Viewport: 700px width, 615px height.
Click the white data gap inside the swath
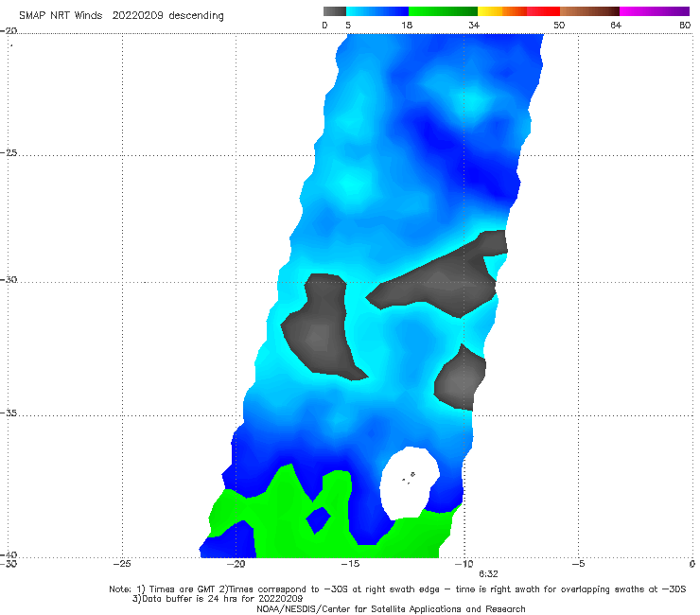[409, 483]
